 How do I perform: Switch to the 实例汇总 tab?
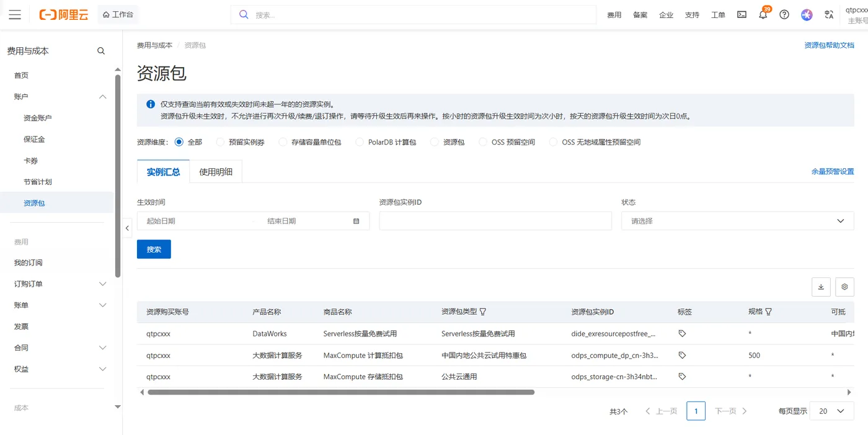point(163,172)
